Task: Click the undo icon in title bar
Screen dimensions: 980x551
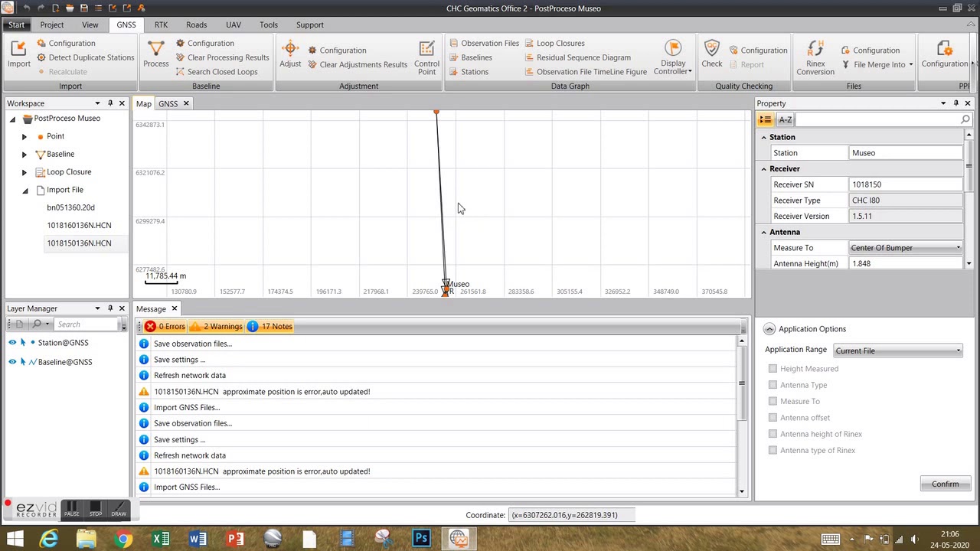Action: (x=25, y=8)
